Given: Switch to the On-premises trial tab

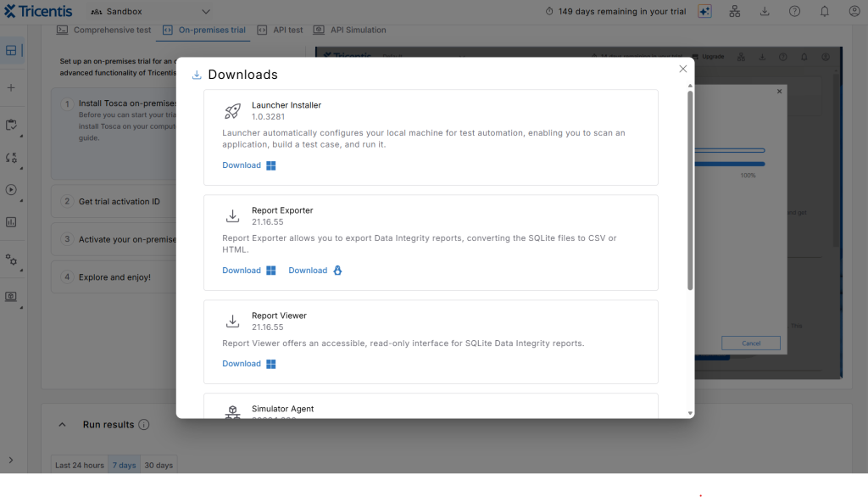Looking at the screenshot, I should coord(203,30).
